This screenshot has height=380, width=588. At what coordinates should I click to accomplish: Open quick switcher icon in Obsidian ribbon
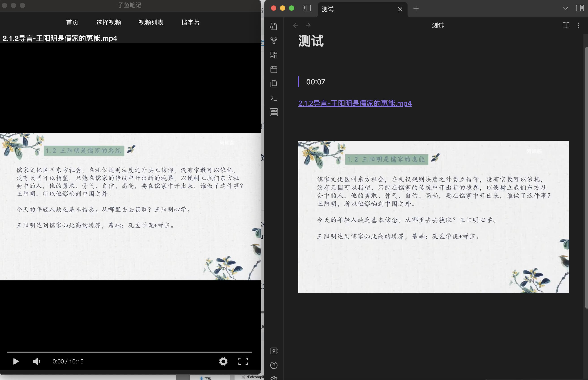click(x=273, y=26)
